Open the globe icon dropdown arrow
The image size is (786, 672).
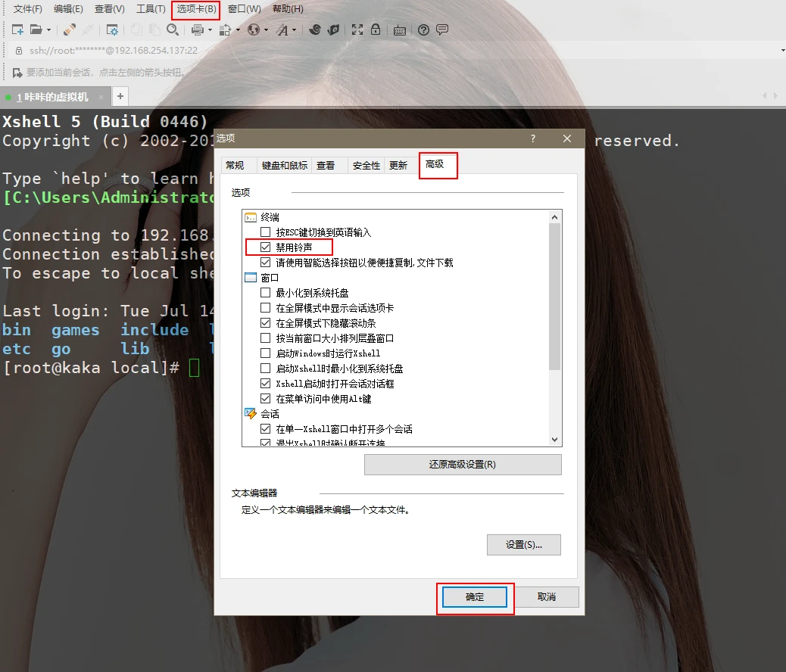266,30
